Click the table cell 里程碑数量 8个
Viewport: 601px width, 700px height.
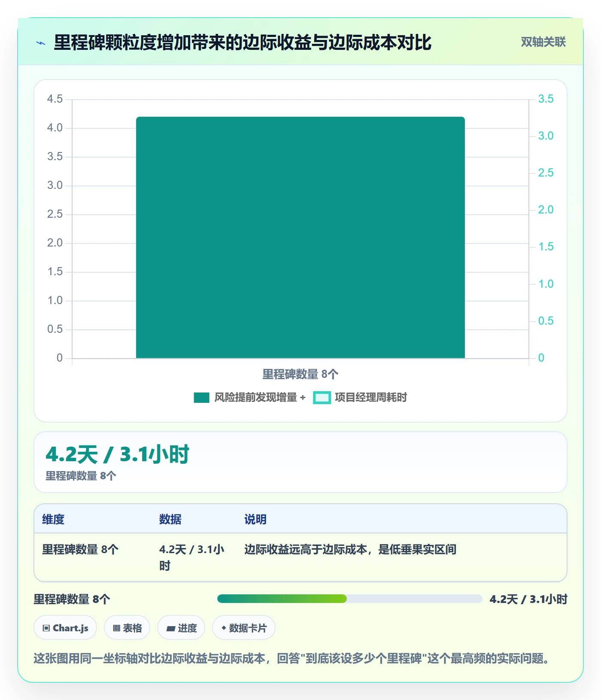[80, 549]
